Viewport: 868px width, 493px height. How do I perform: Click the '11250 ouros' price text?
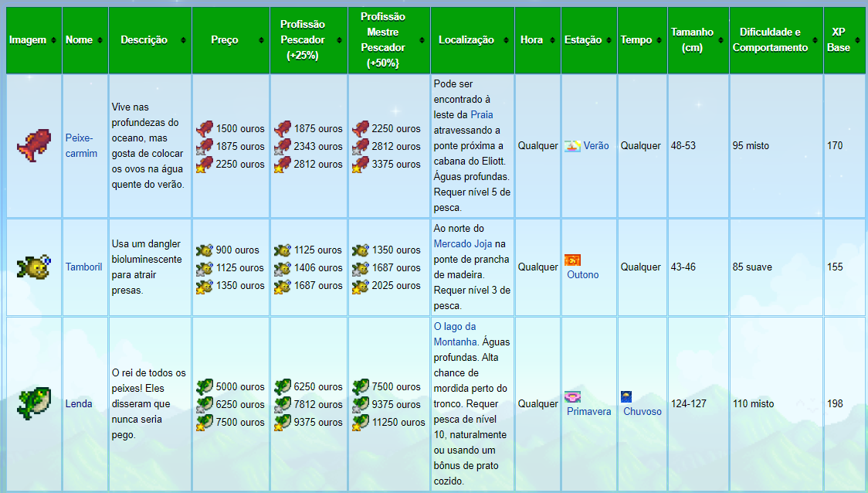(398, 422)
